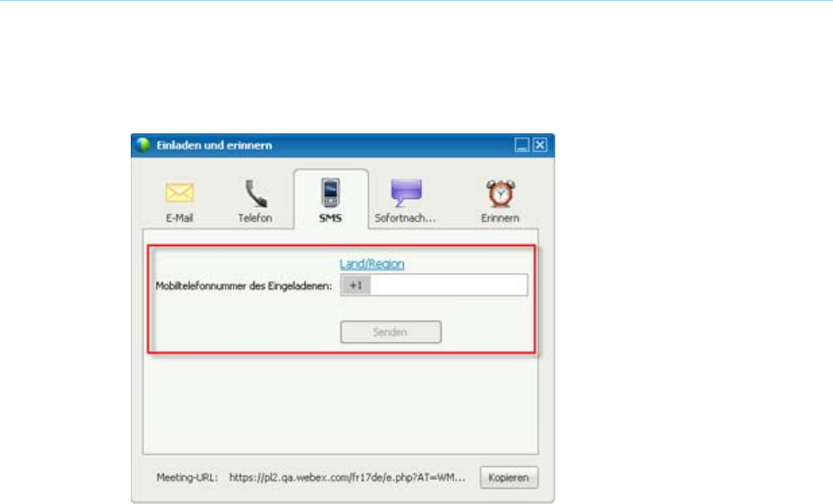Click the 'Meeting-URL:' label
The height and width of the screenshot is (504, 833).
[187, 477]
